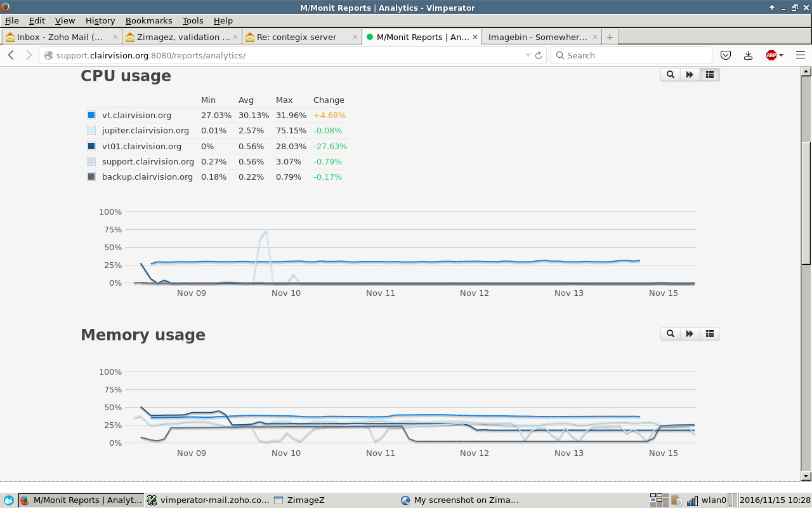The width and height of the screenshot is (812, 508).
Task: Click the -27.63% change value
Action: coord(330,146)
